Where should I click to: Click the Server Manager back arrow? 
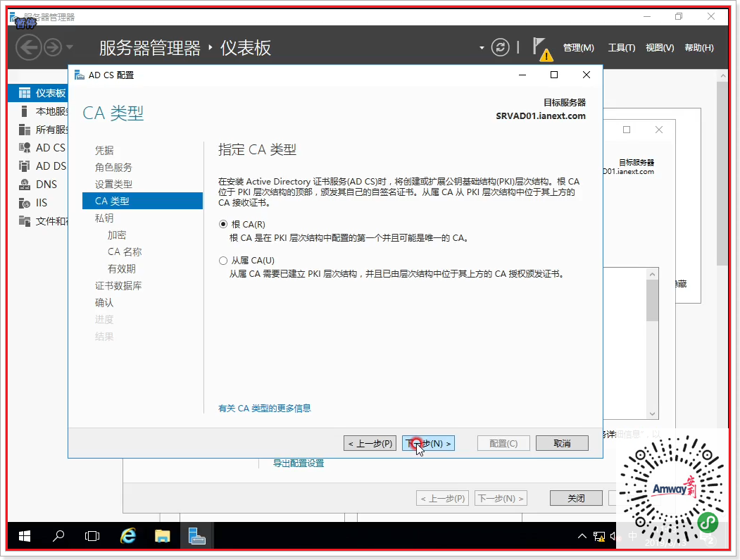(29, 47)
